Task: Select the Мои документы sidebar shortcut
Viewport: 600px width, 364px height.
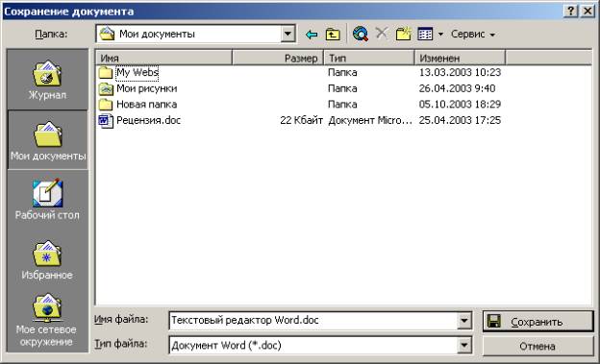Action: pos(48,140)
